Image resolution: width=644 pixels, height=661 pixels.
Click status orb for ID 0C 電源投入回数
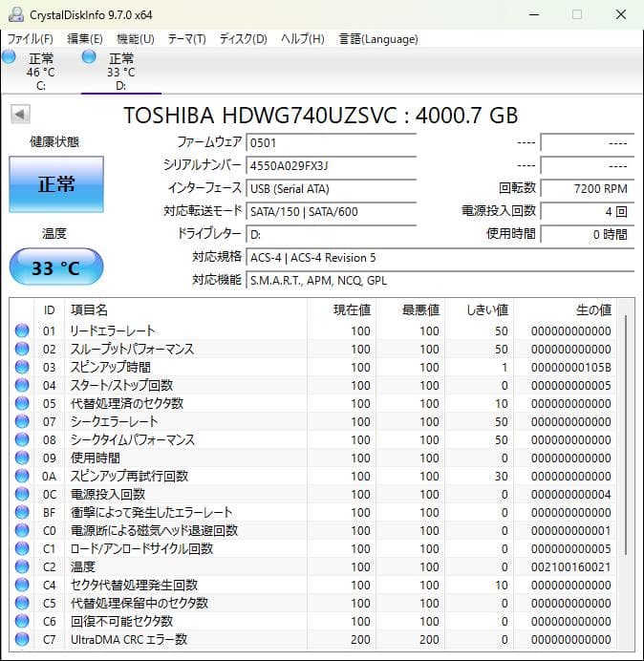[x=22, y=494]
